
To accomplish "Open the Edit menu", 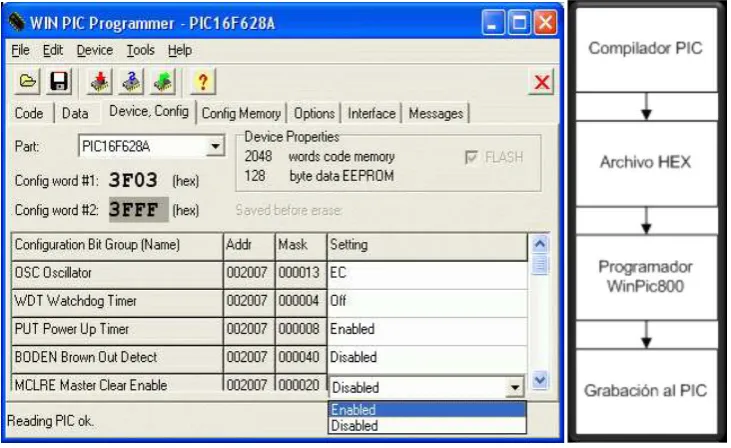I will [x=53, y=50].
